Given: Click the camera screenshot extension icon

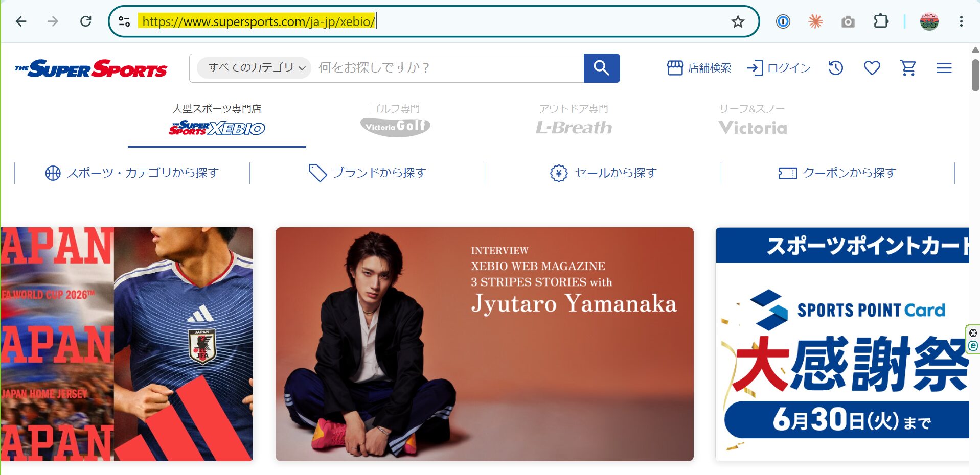Looking at the screenshot, I should point(848,21).
